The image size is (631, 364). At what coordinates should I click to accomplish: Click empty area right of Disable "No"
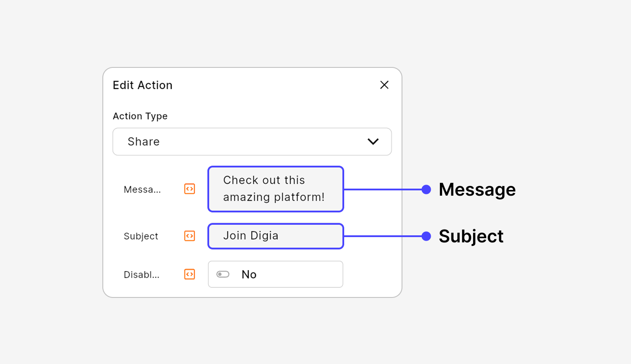click(304, 275)
